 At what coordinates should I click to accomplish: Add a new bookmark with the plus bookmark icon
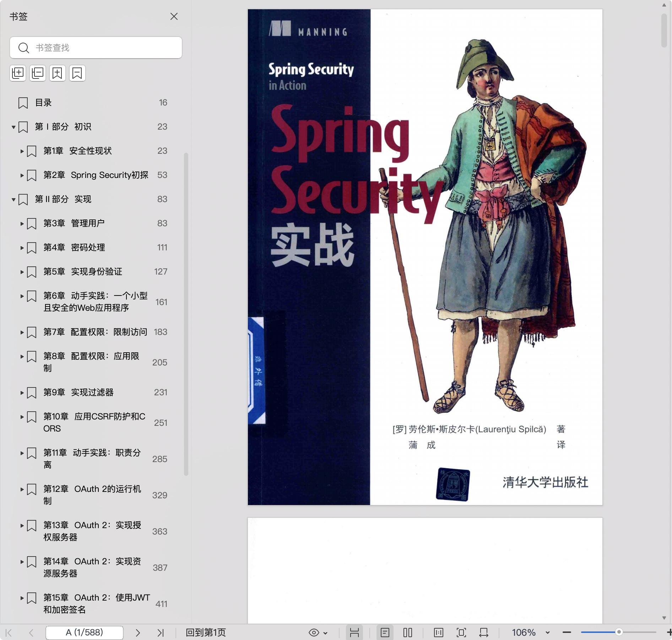pos(58,73)
